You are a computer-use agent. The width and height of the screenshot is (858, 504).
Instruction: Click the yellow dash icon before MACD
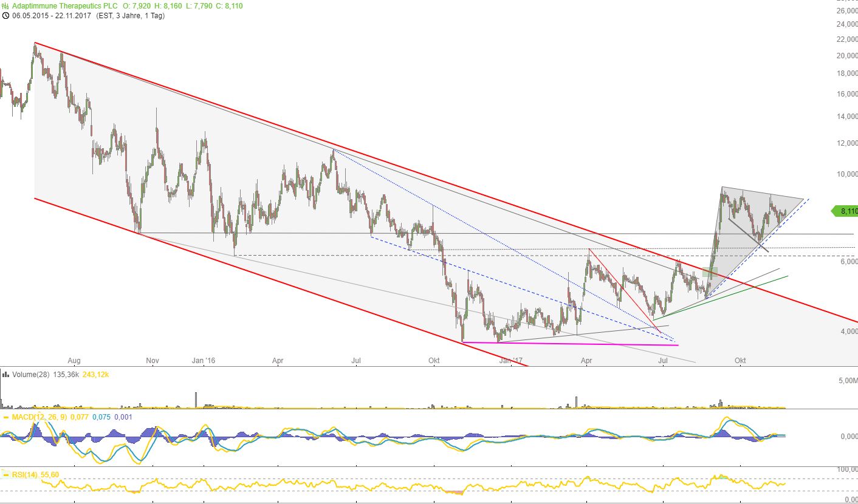pyautogui.click(x=5, y=418)
